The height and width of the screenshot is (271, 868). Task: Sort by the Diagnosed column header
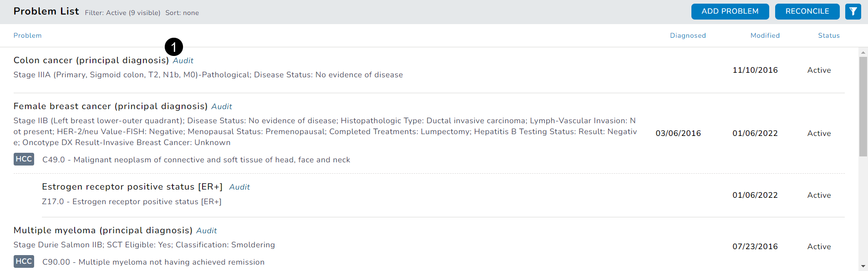[x=688, y=35]
